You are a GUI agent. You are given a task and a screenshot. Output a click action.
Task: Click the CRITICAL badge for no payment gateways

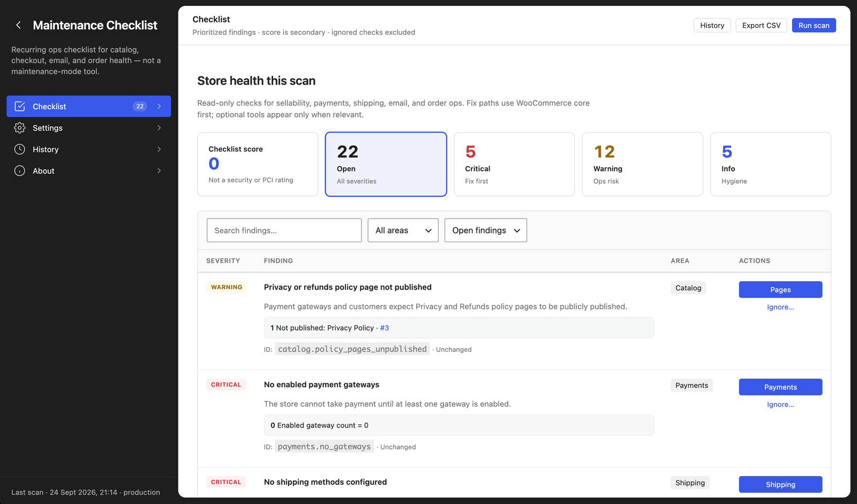point(226,385)
